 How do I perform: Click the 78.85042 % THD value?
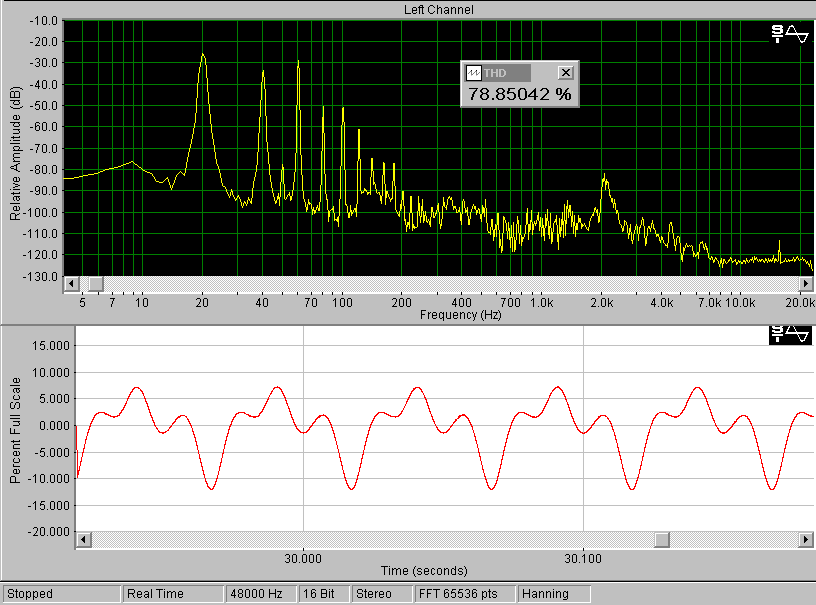[519, 94]
